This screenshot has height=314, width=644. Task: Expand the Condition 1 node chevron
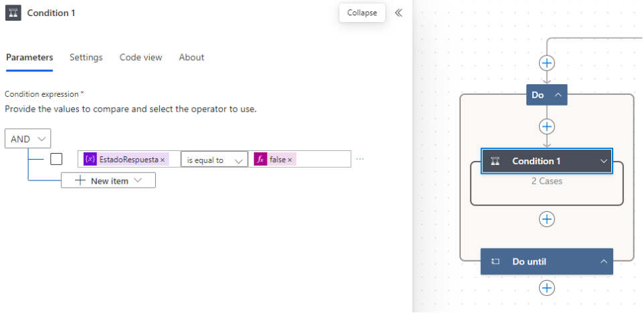604,161
